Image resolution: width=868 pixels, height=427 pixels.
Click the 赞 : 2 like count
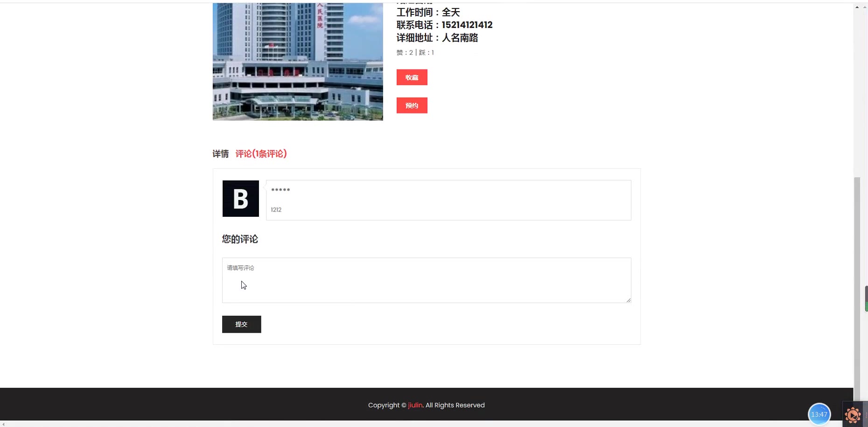pyautogui.click(x=405, y=53)
